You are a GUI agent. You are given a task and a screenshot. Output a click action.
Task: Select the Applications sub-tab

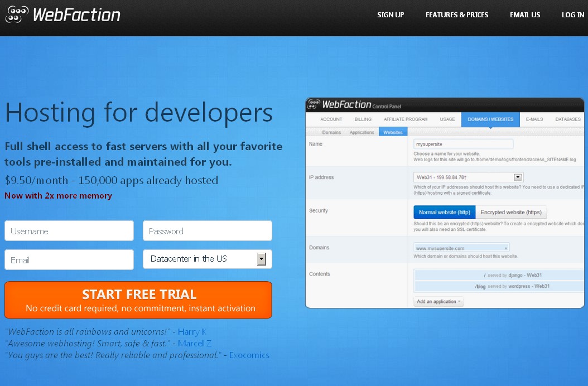[362, 132]
